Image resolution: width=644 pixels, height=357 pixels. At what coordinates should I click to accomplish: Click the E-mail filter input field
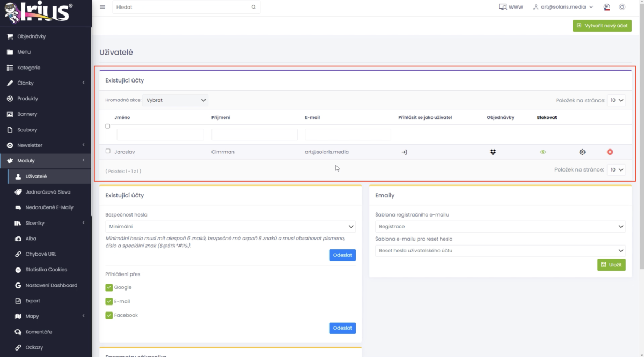point(348,135)
